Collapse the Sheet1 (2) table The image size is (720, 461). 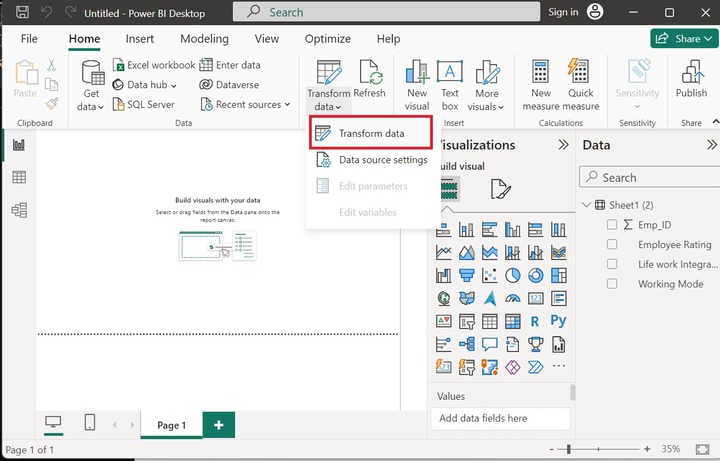(x=586, y=205)
